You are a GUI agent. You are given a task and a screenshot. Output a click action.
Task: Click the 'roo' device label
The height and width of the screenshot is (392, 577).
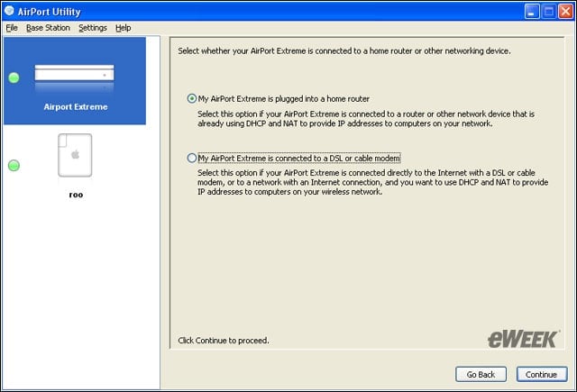click(76, 195)
